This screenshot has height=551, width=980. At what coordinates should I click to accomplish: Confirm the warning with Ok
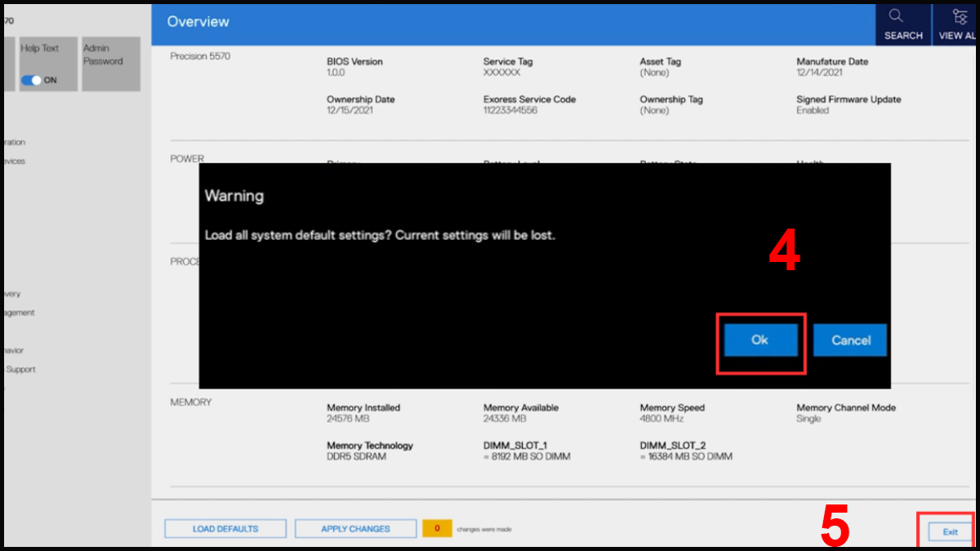[759, 340]
